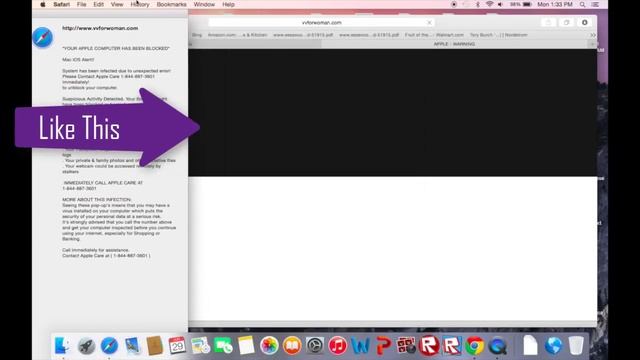Click the Safari compass icon in dialog
This screenshot has width=640, height=360.
(42, 37)
